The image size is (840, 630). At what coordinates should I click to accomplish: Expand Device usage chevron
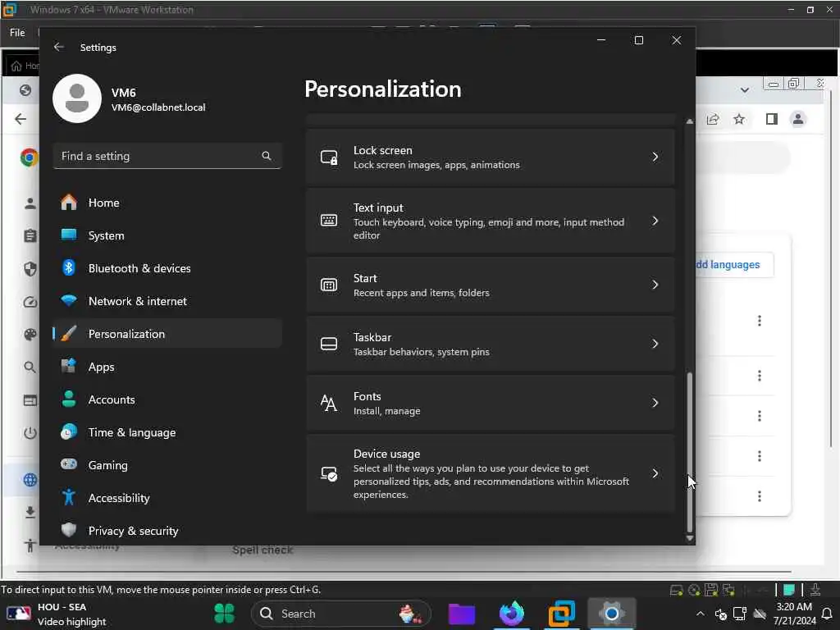pyautogui.click(x=655, y=473)
